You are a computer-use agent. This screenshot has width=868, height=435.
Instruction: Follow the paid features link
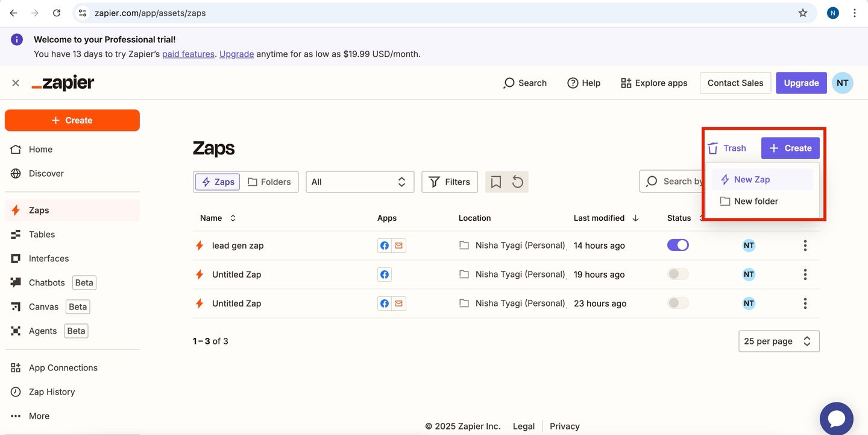coord(188,54)
